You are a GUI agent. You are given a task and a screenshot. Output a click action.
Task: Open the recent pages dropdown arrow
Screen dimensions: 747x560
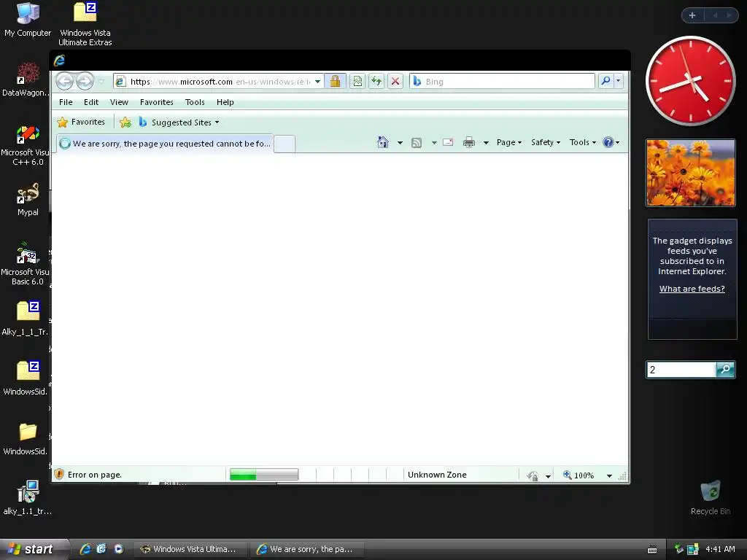[101, 82]
